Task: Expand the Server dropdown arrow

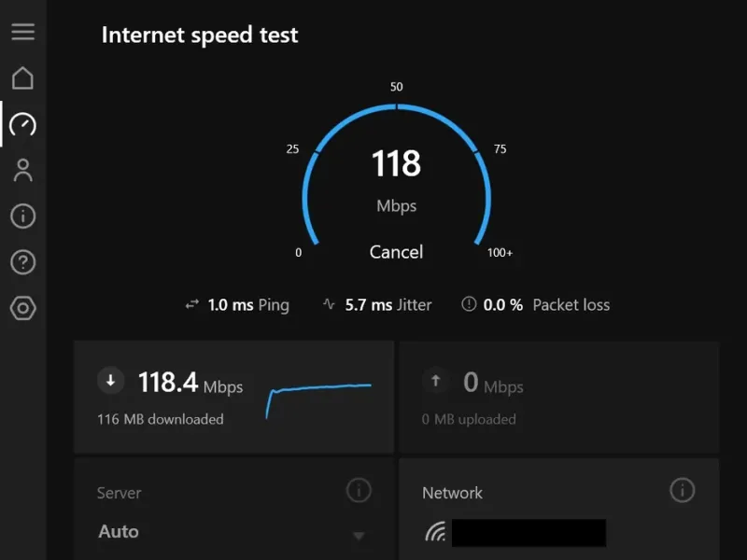Action: coord(358,536)
